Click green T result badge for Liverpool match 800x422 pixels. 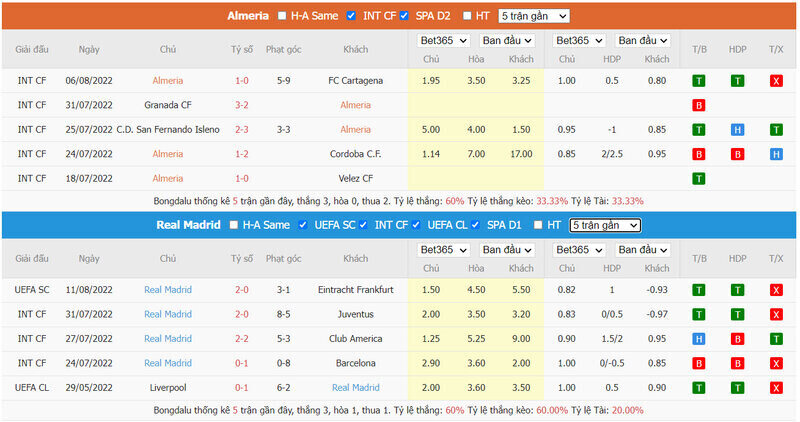point(698,388)
